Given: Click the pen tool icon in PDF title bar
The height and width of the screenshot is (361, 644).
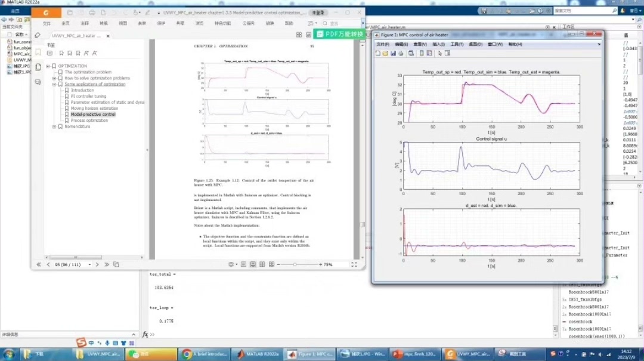Looking at the screenshot, I should click(147, 13).
